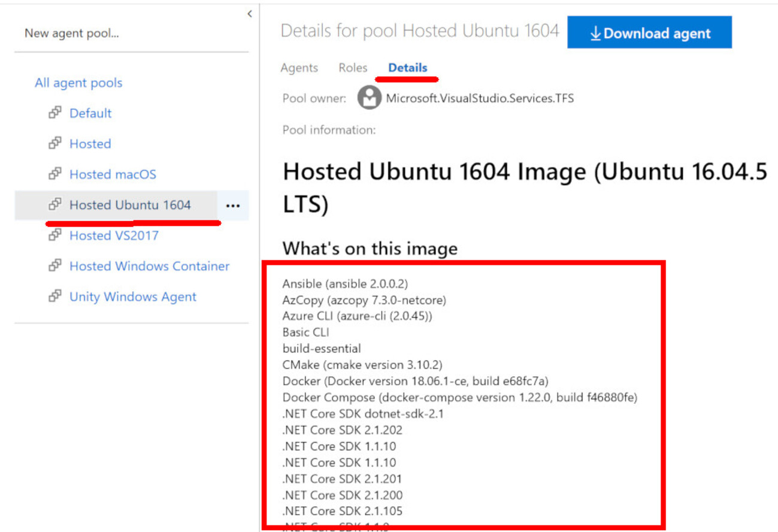The width and height of the screenshot is (778, 532).
Task: Click the Hosted VS2017 pool icon
Action: point(55,235)
